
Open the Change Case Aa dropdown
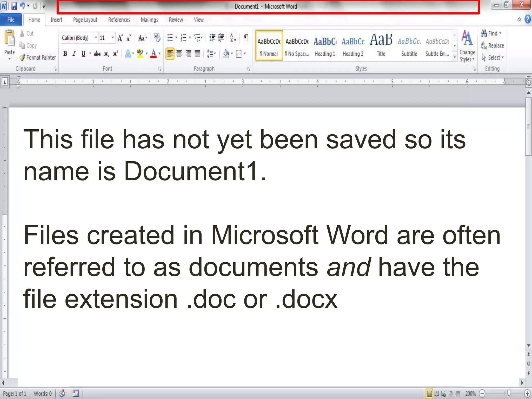[143, 38]
